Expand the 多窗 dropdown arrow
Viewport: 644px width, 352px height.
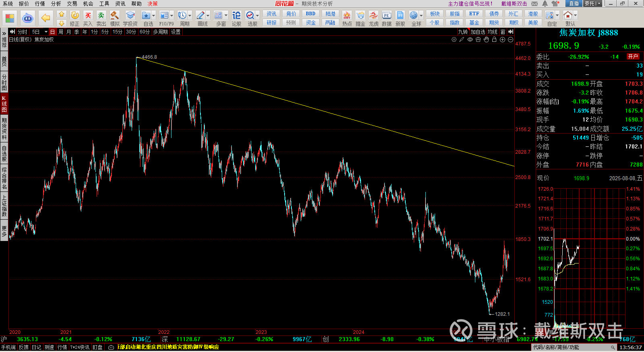tap(226, 16)
